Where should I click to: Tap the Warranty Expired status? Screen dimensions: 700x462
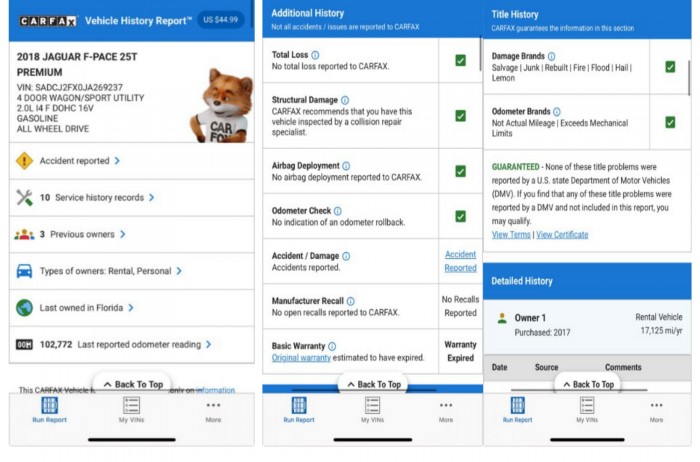coord(460,351)
